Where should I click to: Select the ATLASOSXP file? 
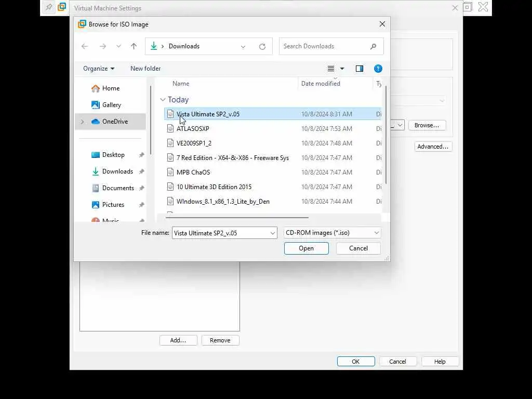tap(273, 129)
